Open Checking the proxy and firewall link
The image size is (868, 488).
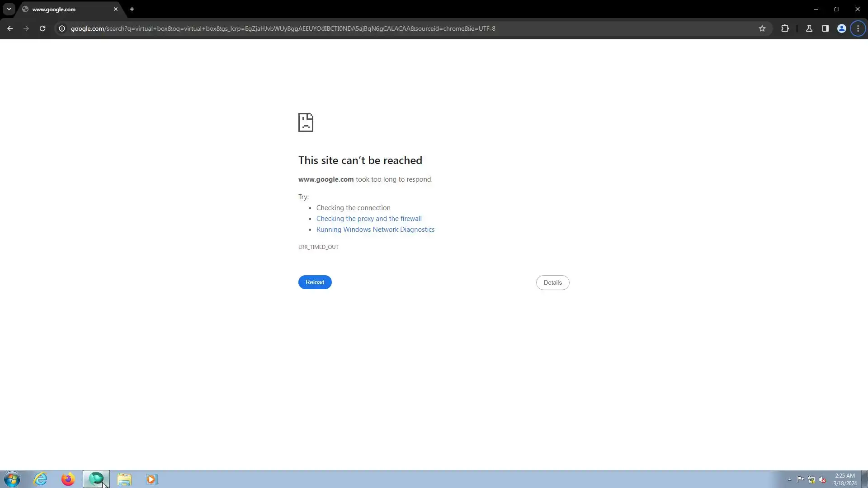pyautogui.click(x=369, y=219)
